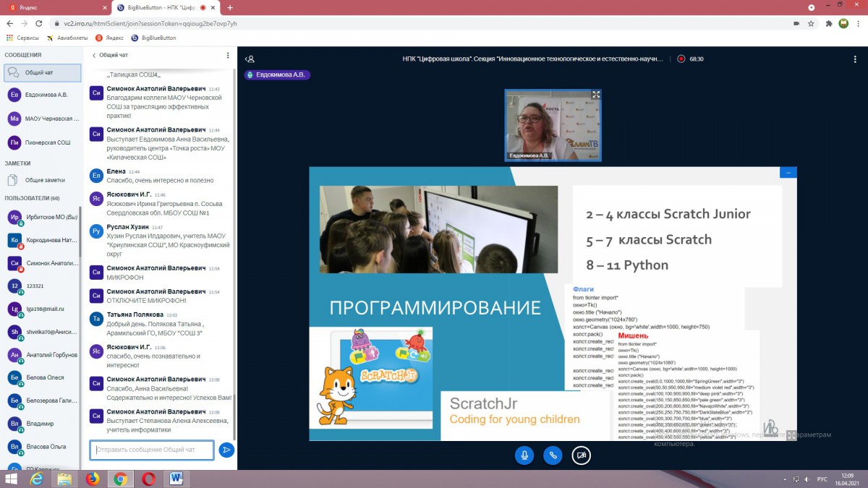Select user Ирбитское МО avatar
The image size is (868, 488).
pos(14,217)
